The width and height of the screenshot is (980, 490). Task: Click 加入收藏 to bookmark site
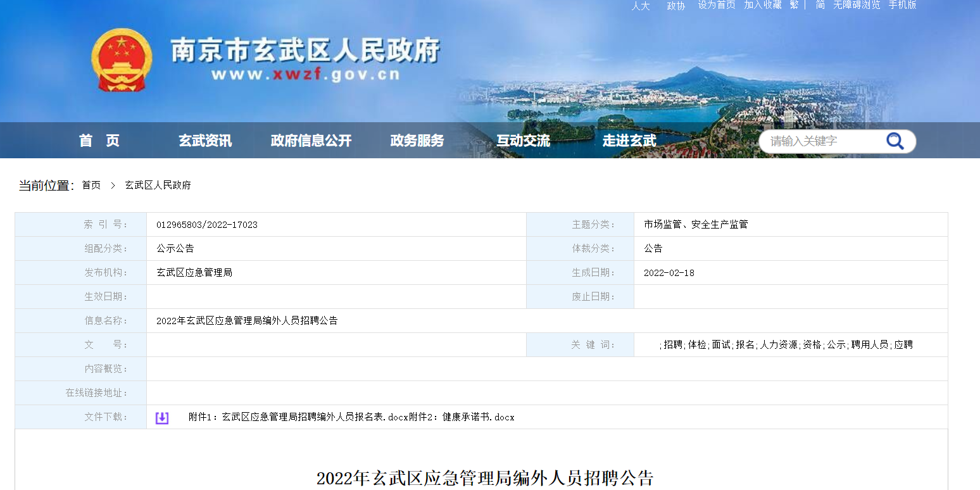pos(762,5)
